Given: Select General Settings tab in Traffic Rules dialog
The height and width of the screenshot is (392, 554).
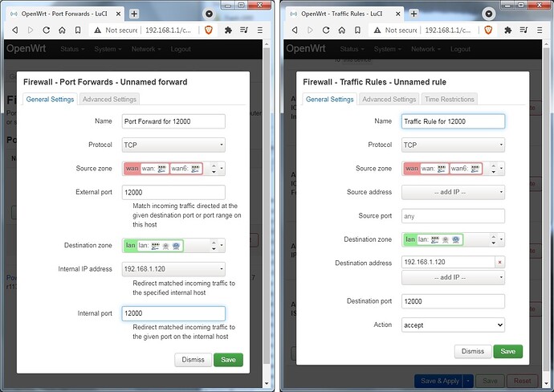Looking at the screenshot, I should point(330,100).
